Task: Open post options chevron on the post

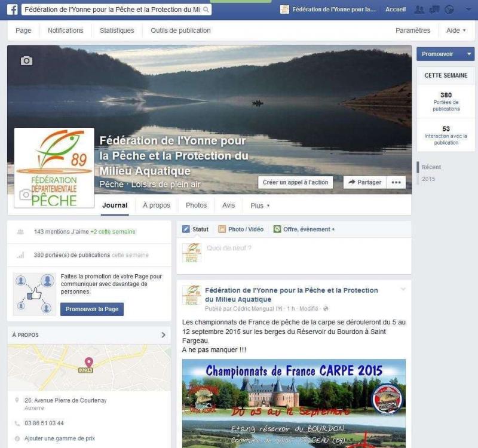Action: 403,289
